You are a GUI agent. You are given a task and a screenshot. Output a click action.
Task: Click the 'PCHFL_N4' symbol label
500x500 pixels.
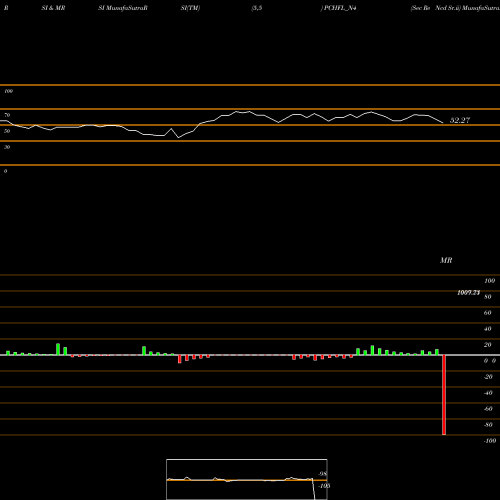point(340,8)
